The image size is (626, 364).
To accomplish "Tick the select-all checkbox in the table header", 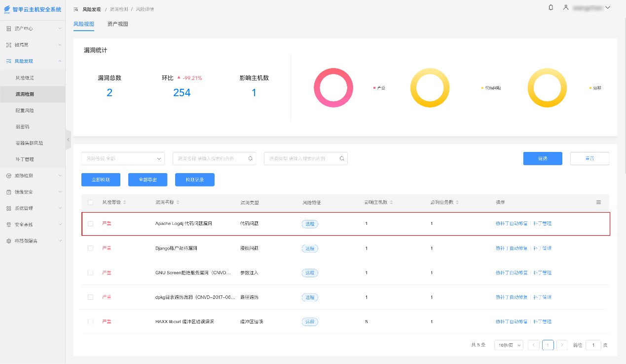I will [x=90, y=202].
